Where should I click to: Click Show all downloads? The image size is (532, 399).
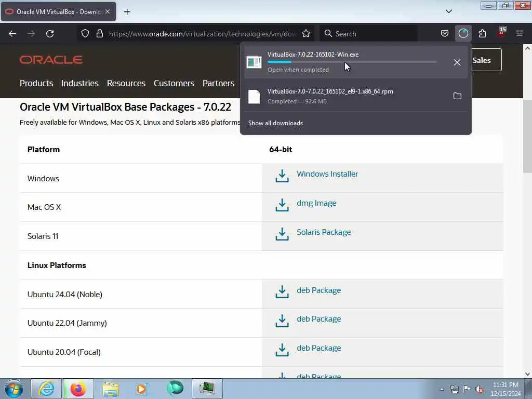tap(275, 123)
